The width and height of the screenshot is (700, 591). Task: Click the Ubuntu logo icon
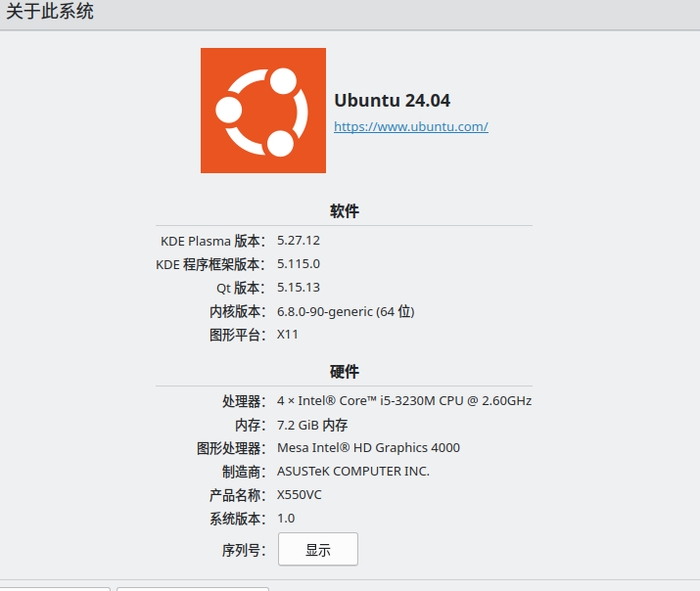click(x=263, y=111)
